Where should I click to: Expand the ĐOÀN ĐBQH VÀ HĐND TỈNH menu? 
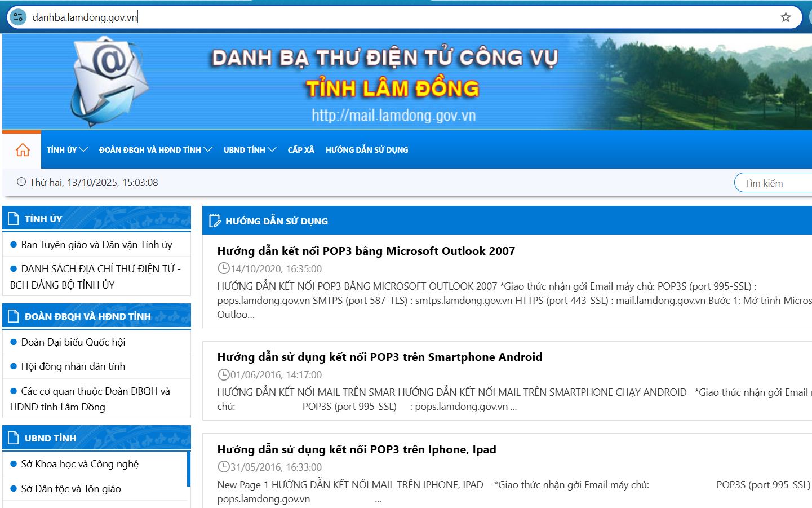coord(155,150)
